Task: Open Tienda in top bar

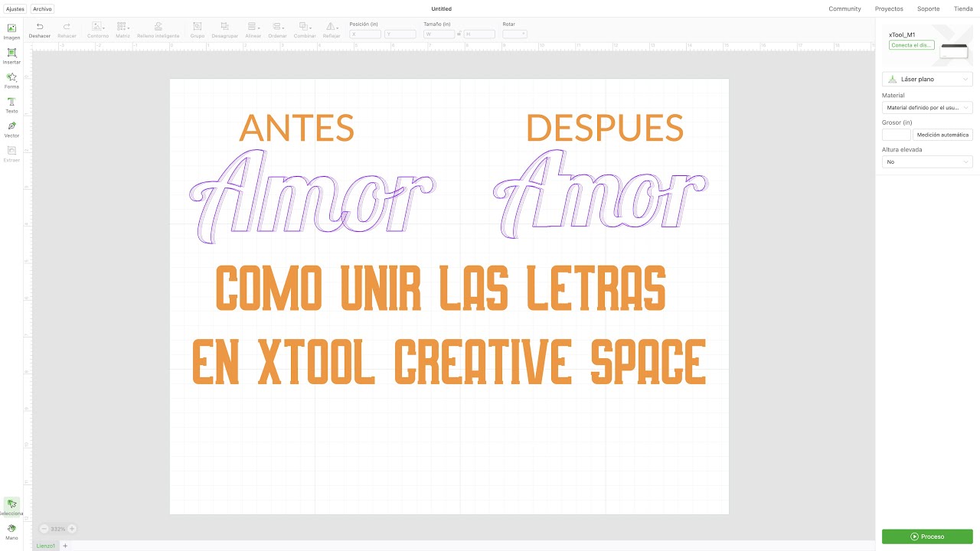Action: click(963, 9)
